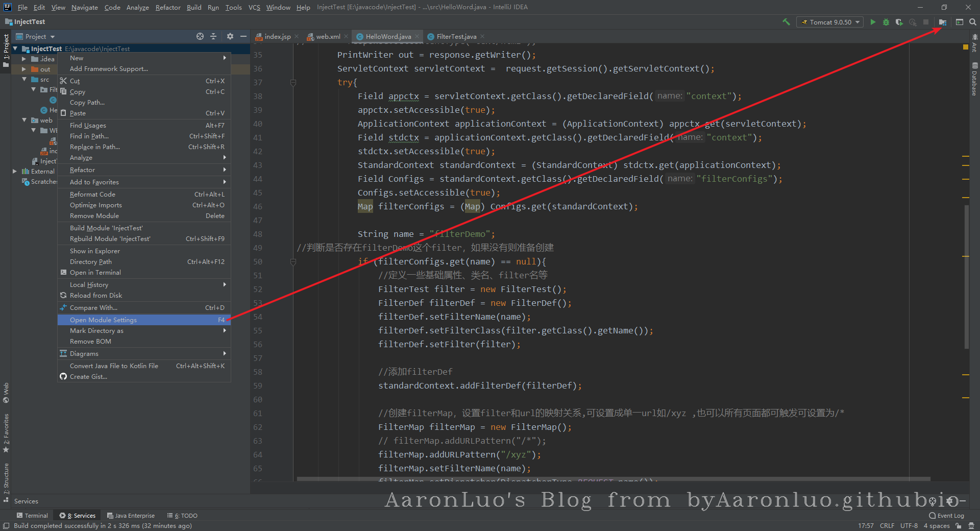Collapse the src folder tree node
The image size is (980, 531).
[x=24, y=80]
